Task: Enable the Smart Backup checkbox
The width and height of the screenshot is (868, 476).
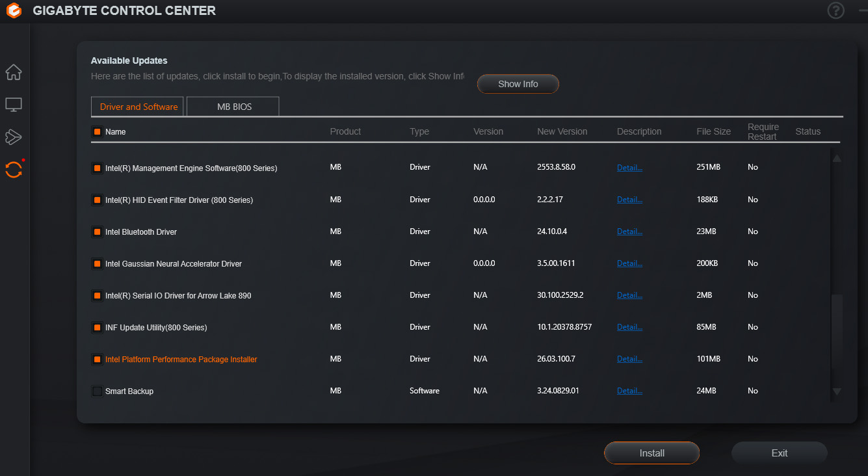Action: point(97,391)
